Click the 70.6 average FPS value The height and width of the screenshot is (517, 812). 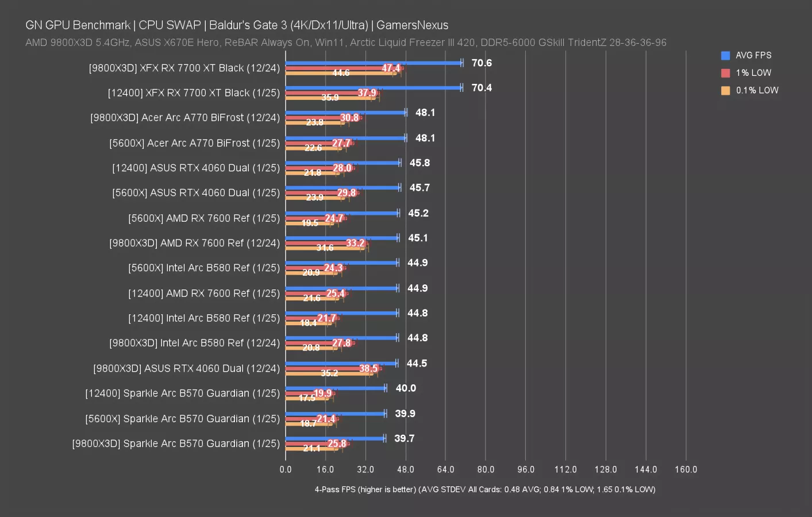tap(482, 63)
